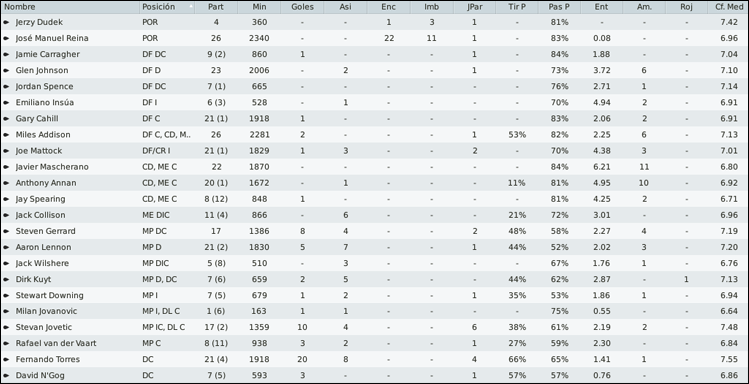This screenshot has width=749, height=384.
Task: Sort table by Goles column
Action: tap(302, 7)
